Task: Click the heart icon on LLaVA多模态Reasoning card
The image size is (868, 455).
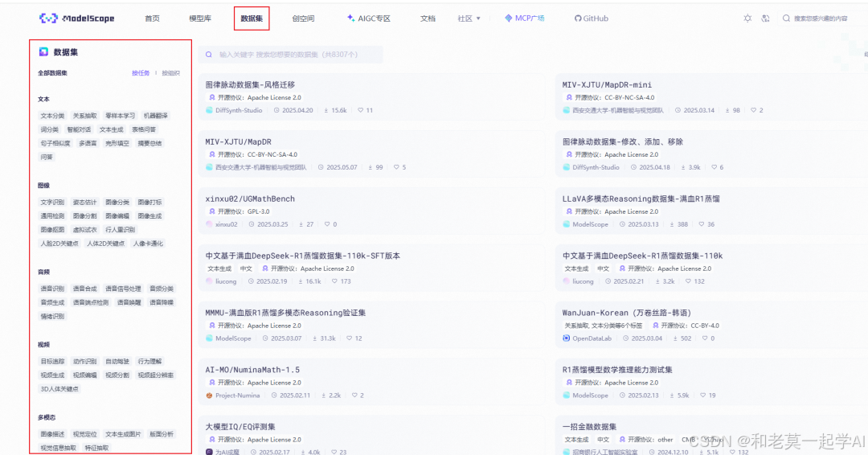Action: tap(702, 224)
